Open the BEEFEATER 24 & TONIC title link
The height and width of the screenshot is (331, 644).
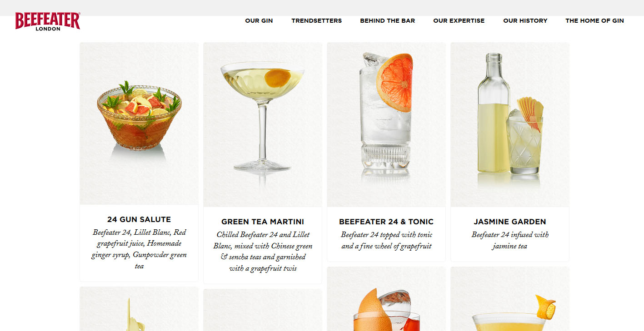pyautogui.click(x=386, y=222)
